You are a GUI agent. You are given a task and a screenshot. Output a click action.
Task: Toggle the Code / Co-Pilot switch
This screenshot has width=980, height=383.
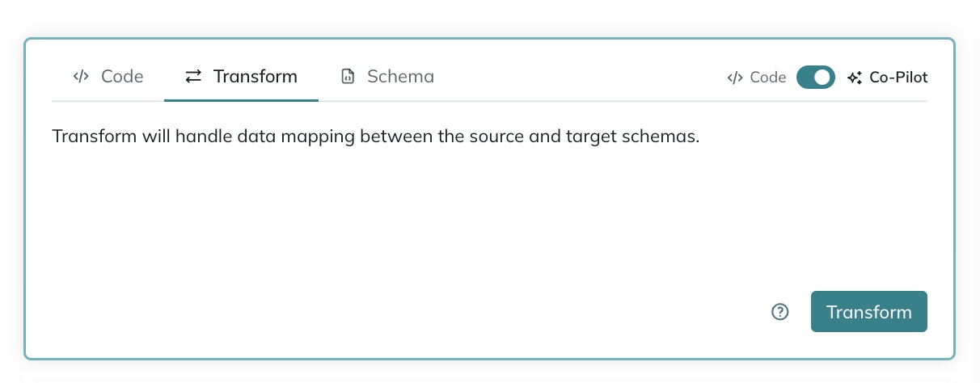[x=816, y=78]
